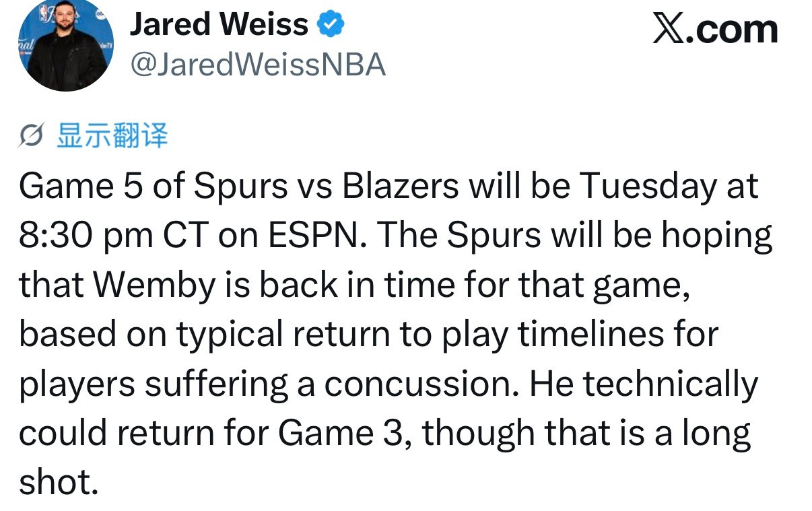Open X.com via the watermark link
Viewport: 812px width, 511px height.
(716, 29)
